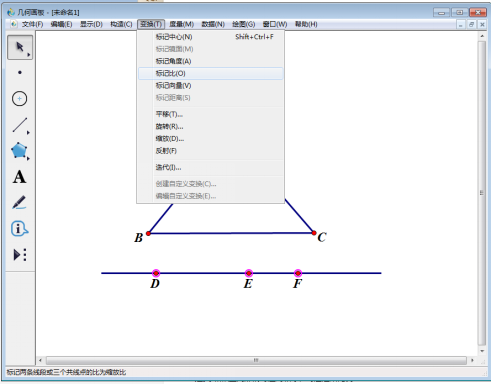This screenshot has height=385, width=492.
Task: Select the Information tool
Action: [19, 229]
